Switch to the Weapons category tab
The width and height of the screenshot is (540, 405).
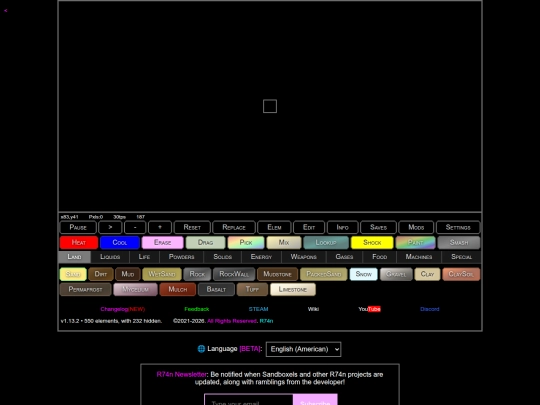(x=303, y=257)
